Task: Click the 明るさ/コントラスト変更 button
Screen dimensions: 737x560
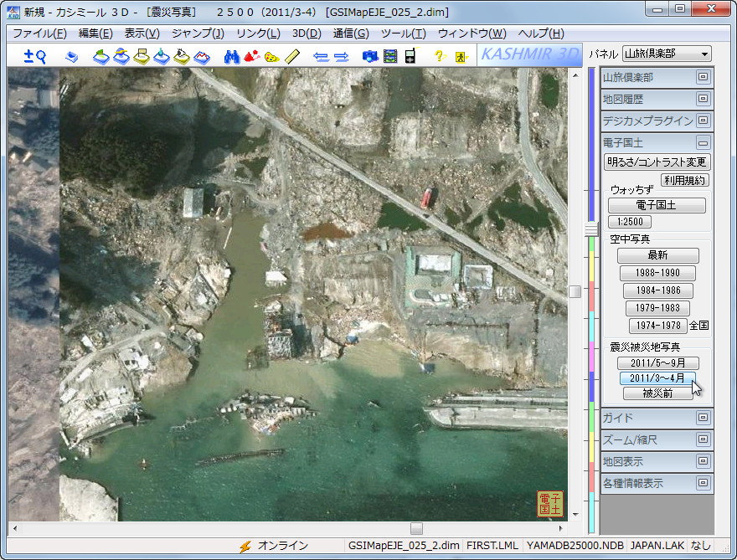Action: point(658,162)
